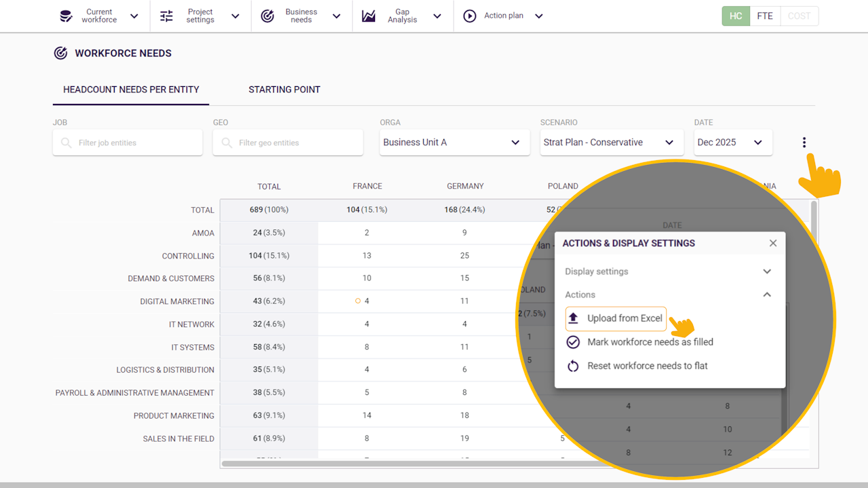This screenshot has width=868, height=488.
Task: Click the Mark workforce needs as filled checkmark icon
Action: pyautogui.click(x=573, y=342)
